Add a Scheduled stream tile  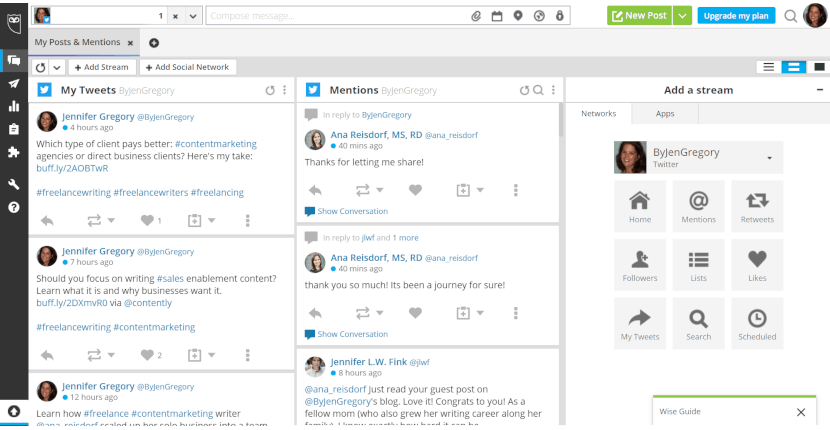(x=757, y=324)
